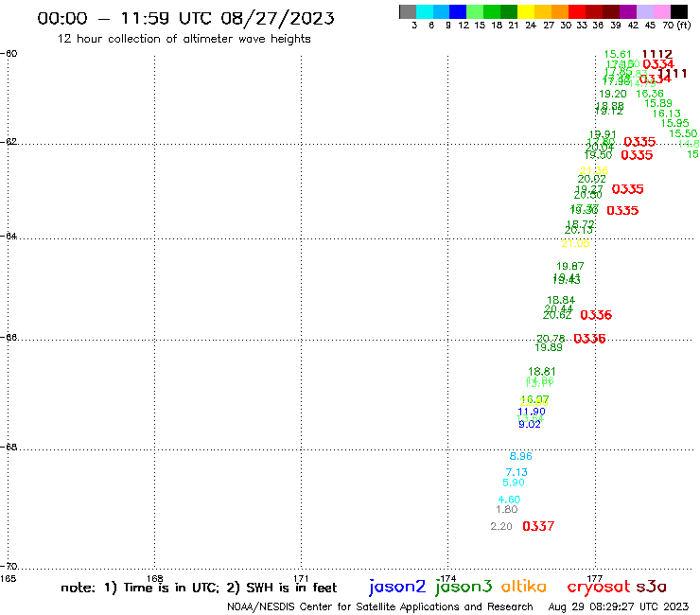Screen dimensions: 700x615
Task: Click the 16.13 wave height value
Action: (667, 114)
